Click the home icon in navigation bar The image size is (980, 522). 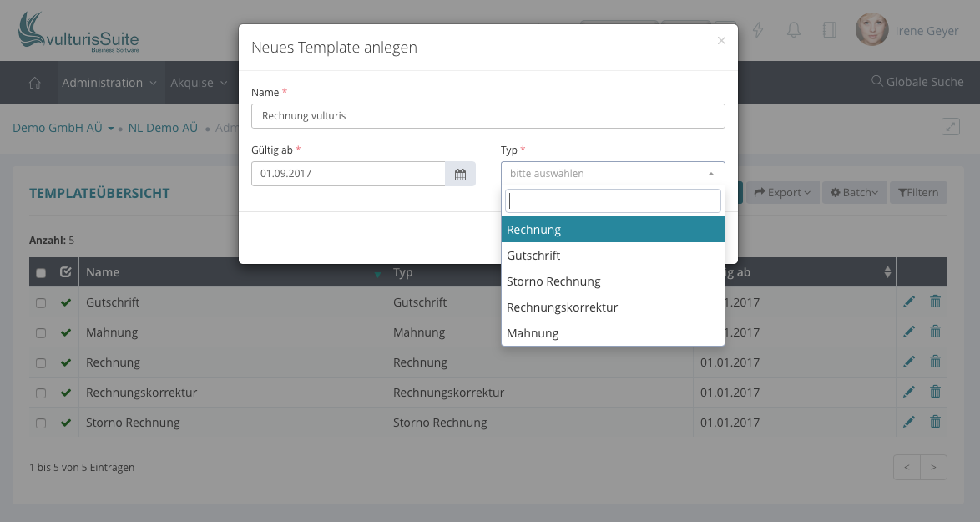pos(35,83)
